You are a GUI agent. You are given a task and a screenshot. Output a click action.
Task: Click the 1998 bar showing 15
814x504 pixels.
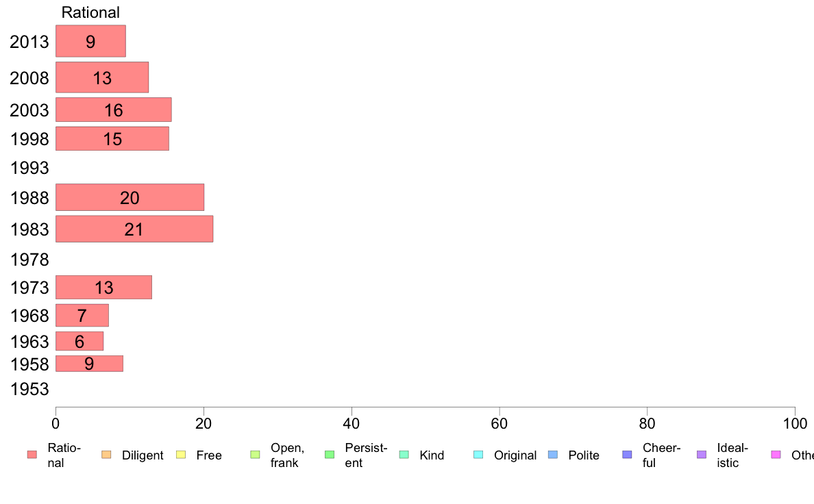(112, 138)
